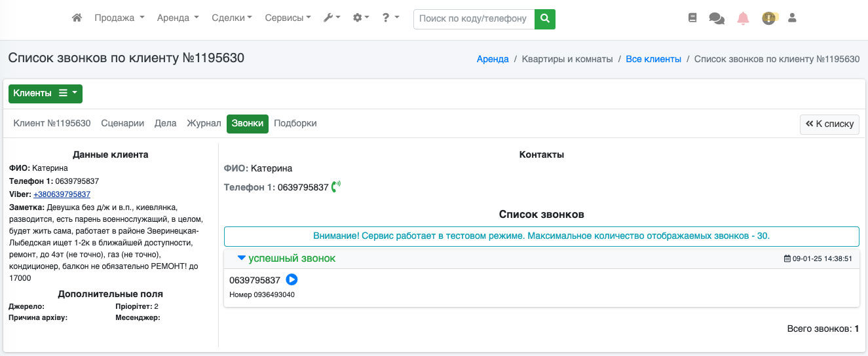Open the Клиенты green dropdown button
The image size is (868, 356).
point(45,94)
